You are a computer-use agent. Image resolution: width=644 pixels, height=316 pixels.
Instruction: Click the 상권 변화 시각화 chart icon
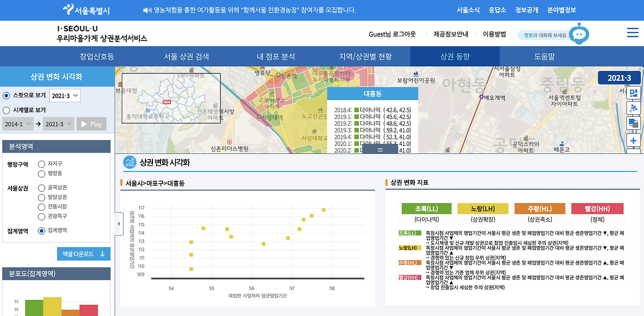[x=129, y=161]
